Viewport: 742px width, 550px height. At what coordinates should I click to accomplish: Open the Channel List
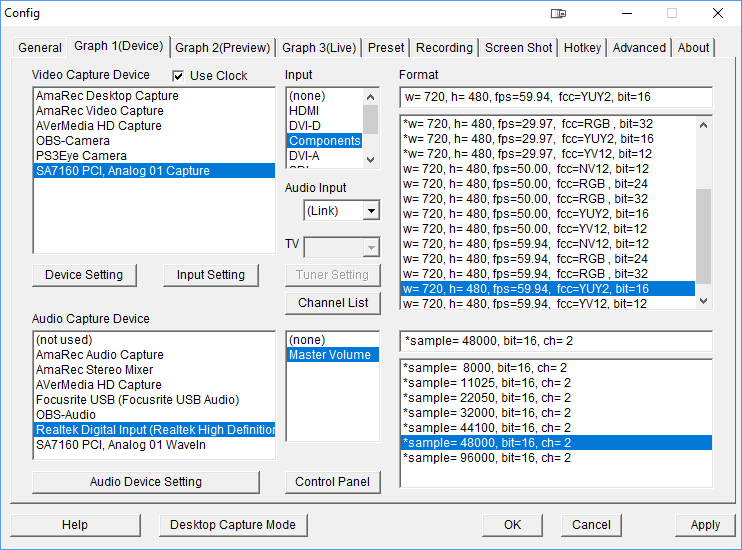pos(333,303)
